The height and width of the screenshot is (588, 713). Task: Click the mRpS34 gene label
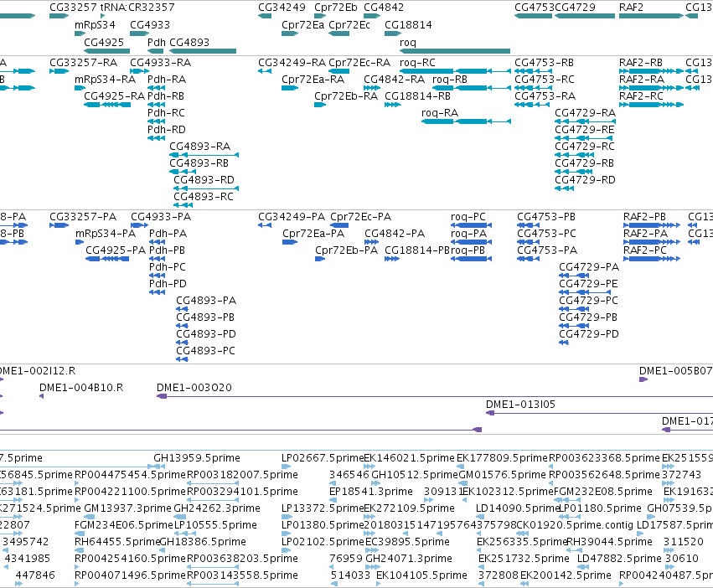pyautogui.click(x=95, y=25)
